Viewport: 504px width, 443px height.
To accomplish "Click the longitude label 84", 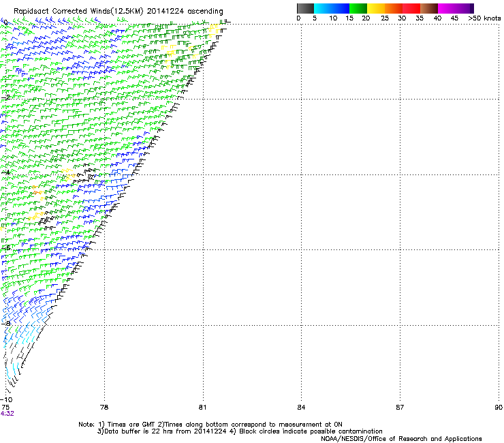I will (301, 408).
